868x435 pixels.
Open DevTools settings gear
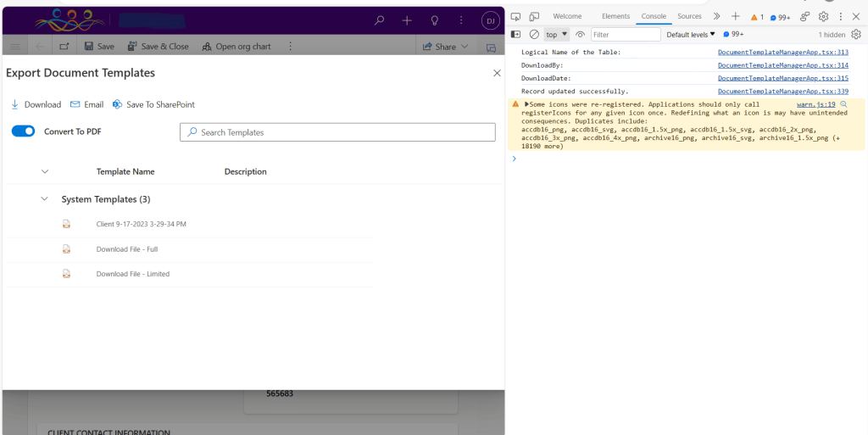(x=823, y=16)
